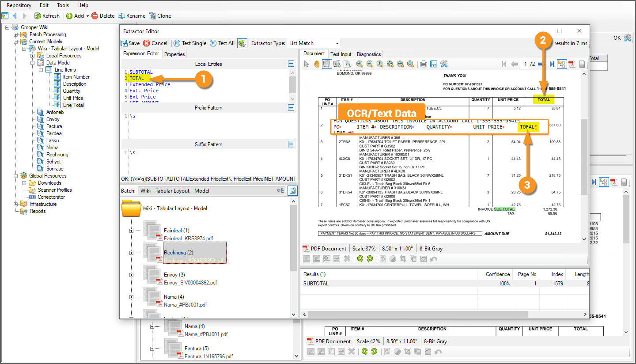
Task: Go to the last page
Action: click(552, 64)
